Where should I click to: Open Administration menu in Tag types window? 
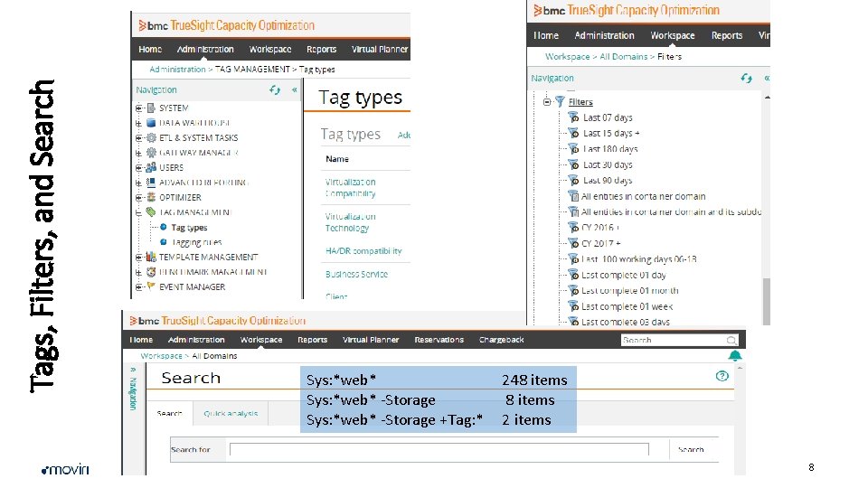(205, 49)
